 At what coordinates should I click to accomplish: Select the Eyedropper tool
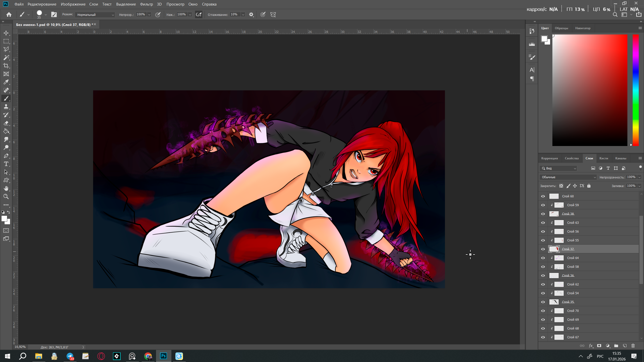(x=6, y=82)
